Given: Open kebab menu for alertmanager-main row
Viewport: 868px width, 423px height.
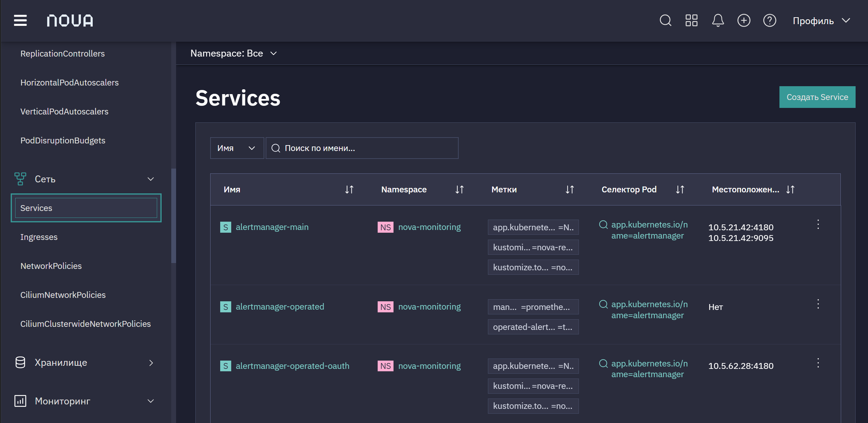Looking at the screenshot, I should pyautogui.click(x=818, y=224).
